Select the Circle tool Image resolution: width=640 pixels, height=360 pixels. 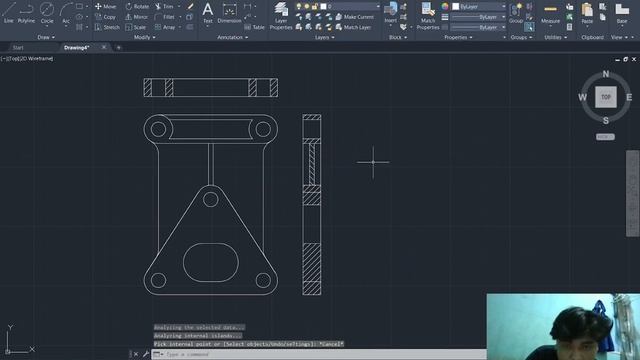click(47, 12)
